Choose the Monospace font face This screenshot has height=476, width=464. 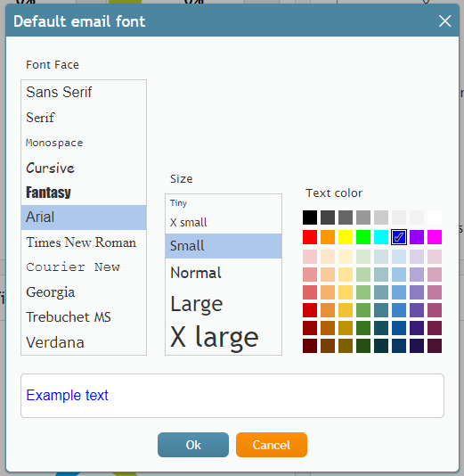pyautogui.click(x=84, y=143)
